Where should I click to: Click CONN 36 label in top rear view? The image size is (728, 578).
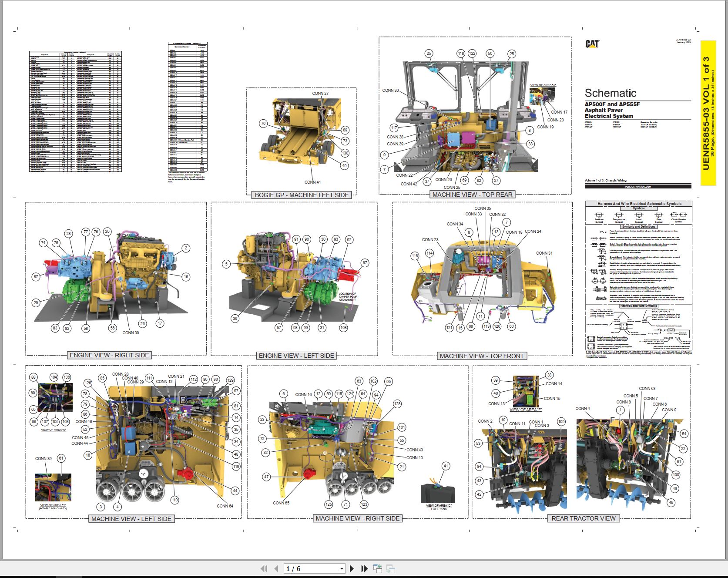pos(390,91)
